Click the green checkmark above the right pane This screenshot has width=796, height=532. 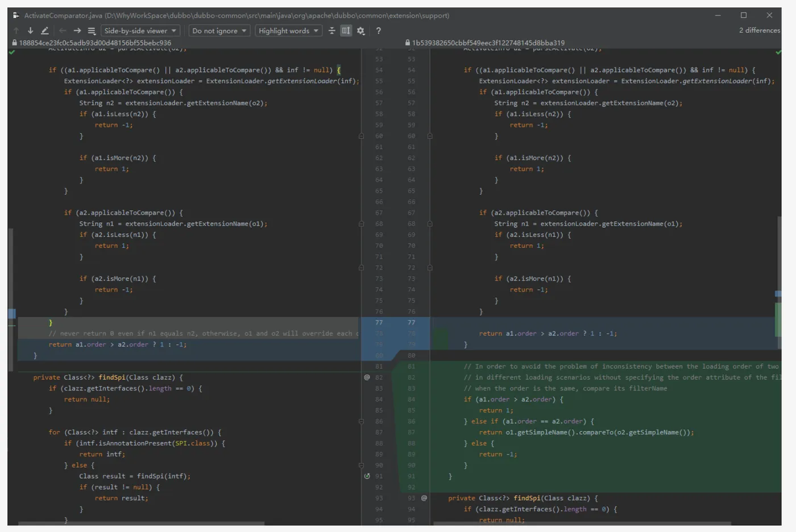[778, 52]
